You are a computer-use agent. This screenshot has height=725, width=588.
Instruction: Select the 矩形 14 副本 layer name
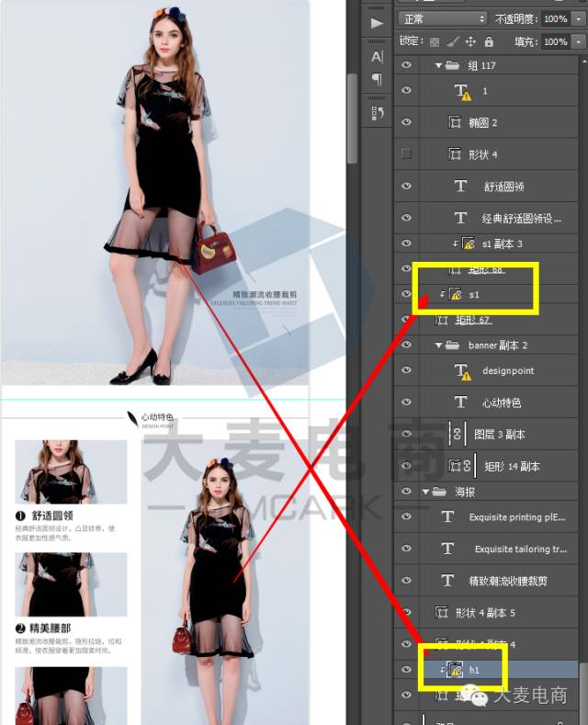coord(512,466)
